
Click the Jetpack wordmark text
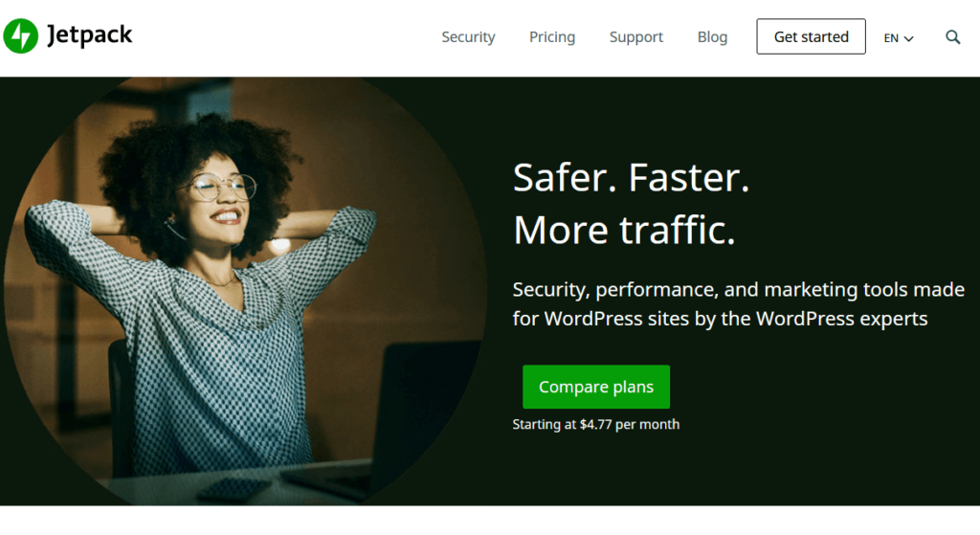(89, 35)
